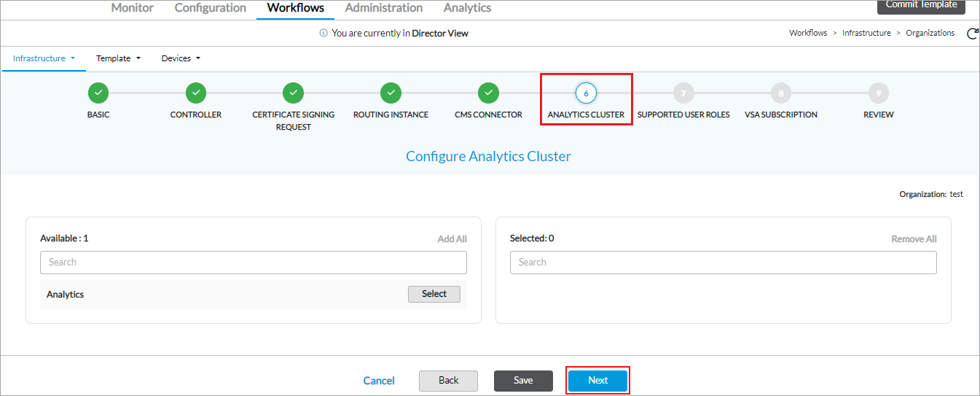Click step 6 Analytics Cluster circle

(x=586, y=93)
